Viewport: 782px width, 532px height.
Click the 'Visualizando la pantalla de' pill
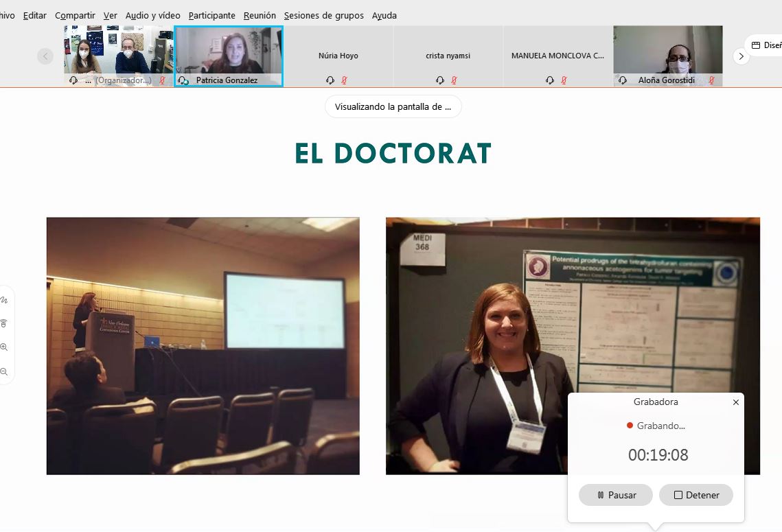coord(393,106)
